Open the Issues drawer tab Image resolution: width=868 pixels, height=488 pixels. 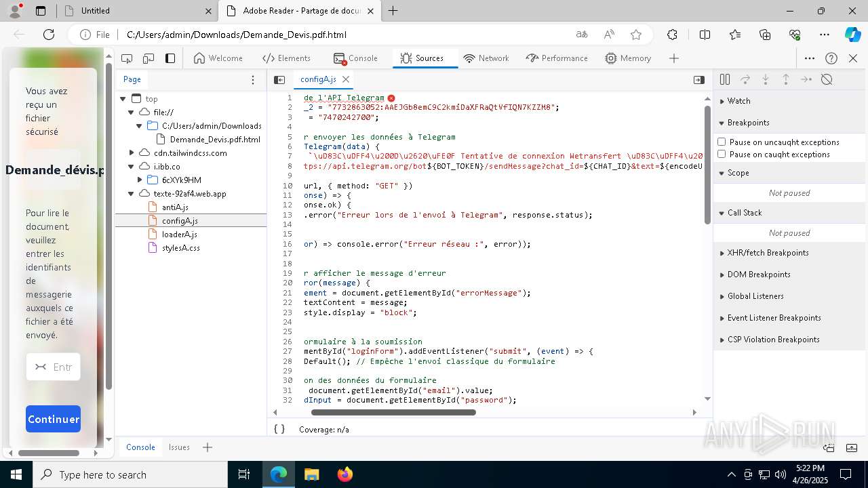(179, 447)
